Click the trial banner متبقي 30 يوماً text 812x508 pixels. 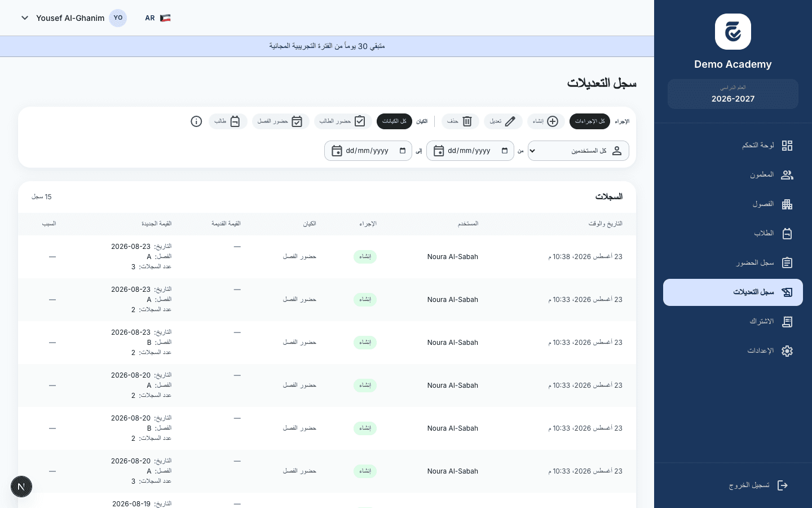pyautogui.click(x=327, y=46)
